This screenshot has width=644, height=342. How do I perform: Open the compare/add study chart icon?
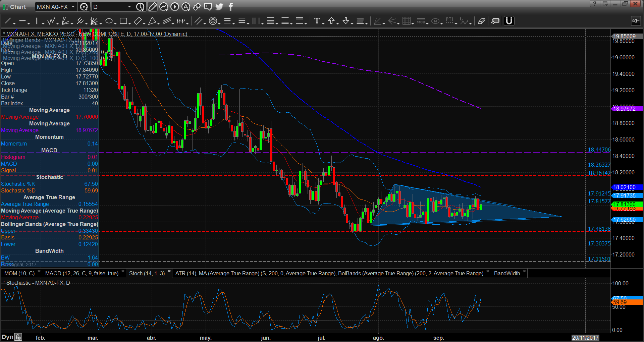(164, 7)
